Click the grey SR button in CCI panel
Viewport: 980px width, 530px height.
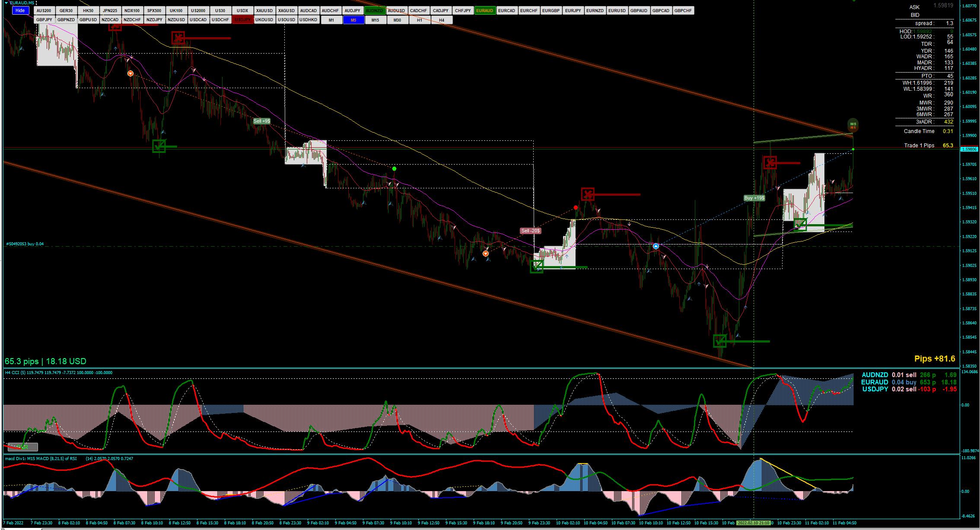click(x=23, y=447)
